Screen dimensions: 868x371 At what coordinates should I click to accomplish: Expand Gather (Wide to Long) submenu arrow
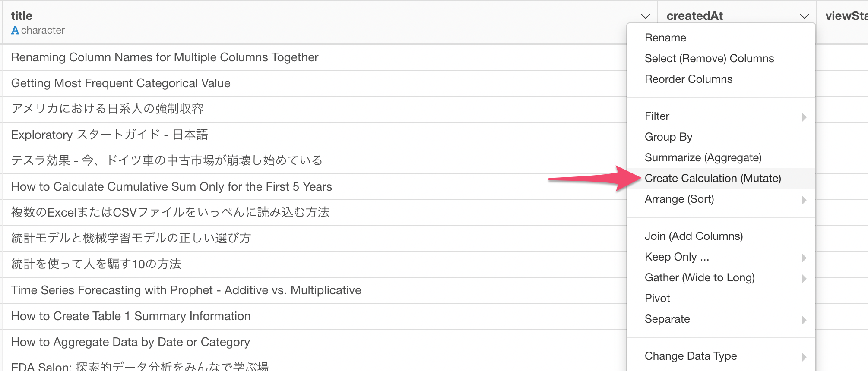[x=804, y=278]
